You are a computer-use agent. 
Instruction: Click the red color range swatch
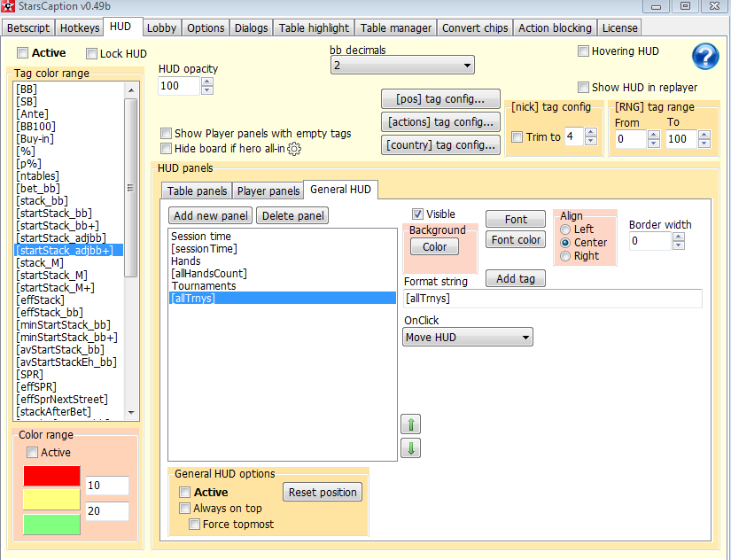coord(51,477)
